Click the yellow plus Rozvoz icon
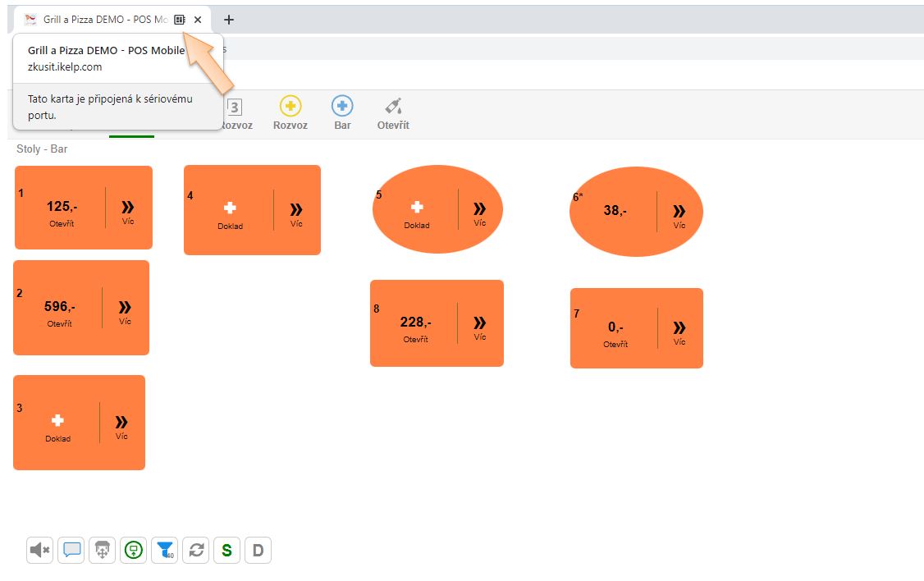The height and width of the screenshot is (581, 924). (290, 107)
